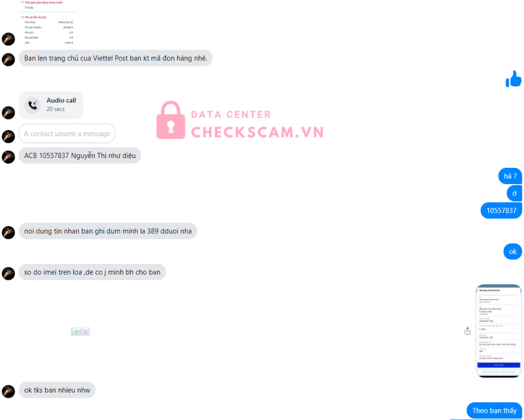Click the share icon beside transfer screenshot
This screenshot has height=420, width=524.
click(x=467, y=331)
